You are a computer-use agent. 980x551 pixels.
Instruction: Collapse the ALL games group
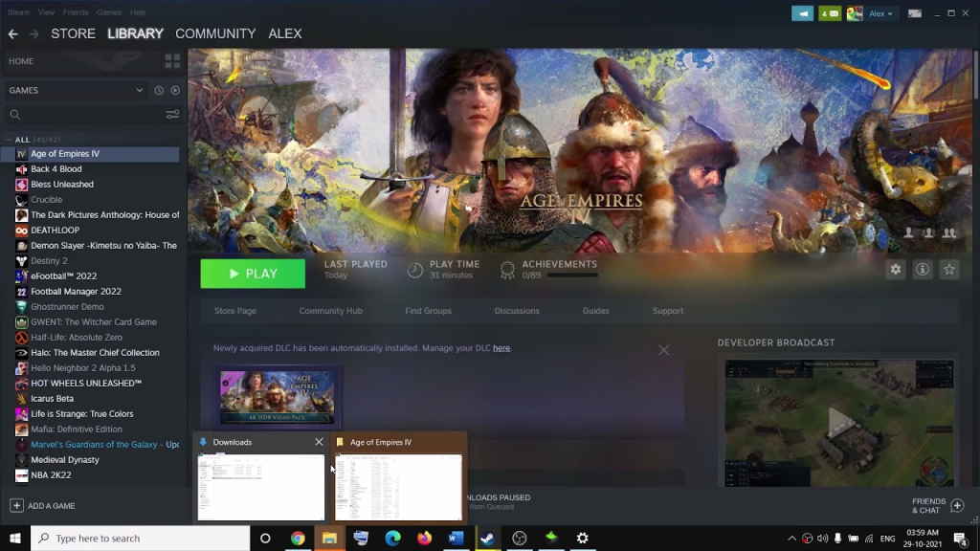click(x=8, y=139)
